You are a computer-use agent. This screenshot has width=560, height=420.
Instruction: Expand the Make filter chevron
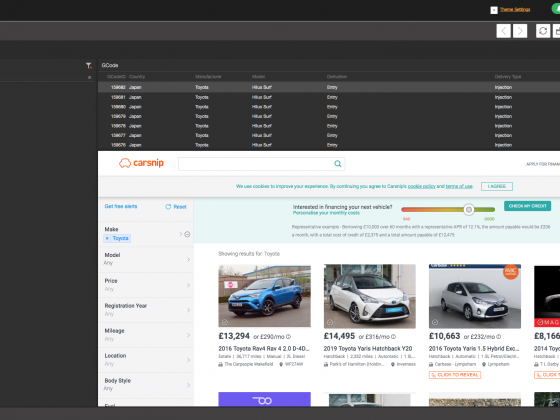181,234
